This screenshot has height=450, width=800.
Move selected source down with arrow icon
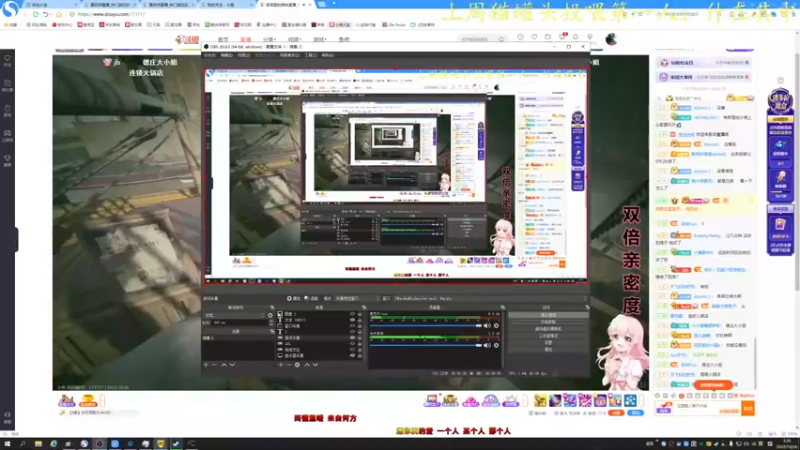click(315, 365)
